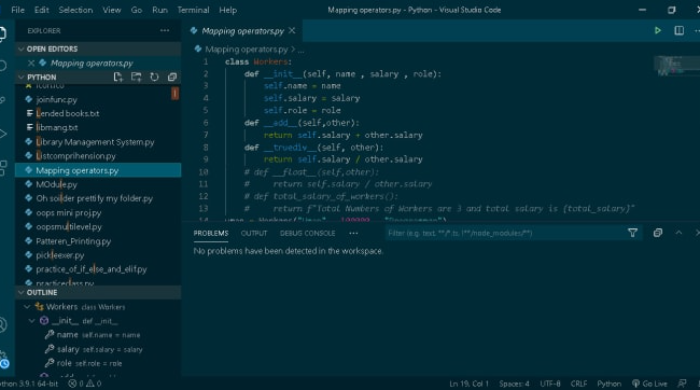
Task: Switch to the OUTPUT panel tab
Action: 254,233
